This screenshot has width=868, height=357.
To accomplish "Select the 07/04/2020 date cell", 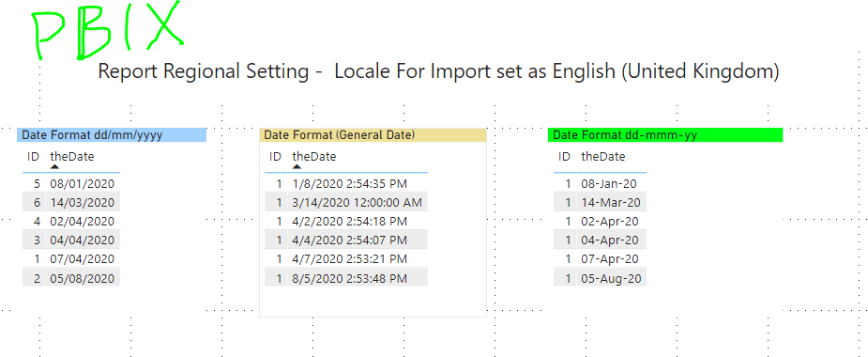I will (x=83, y=259).
